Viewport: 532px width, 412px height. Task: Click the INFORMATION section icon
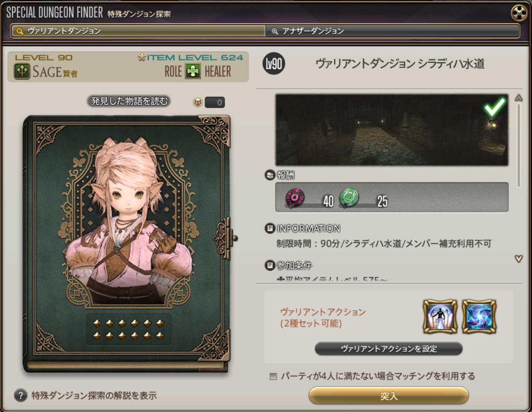click(270, 228)
